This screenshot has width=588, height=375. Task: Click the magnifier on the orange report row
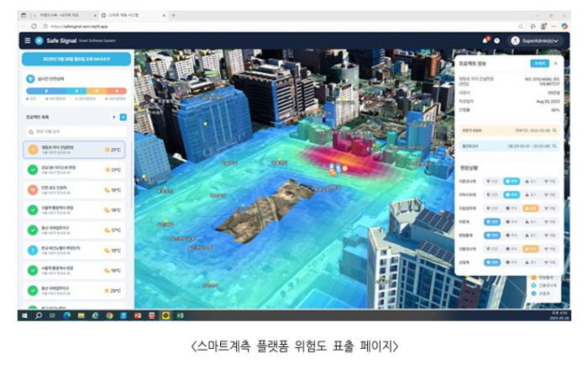coord(555,130)
